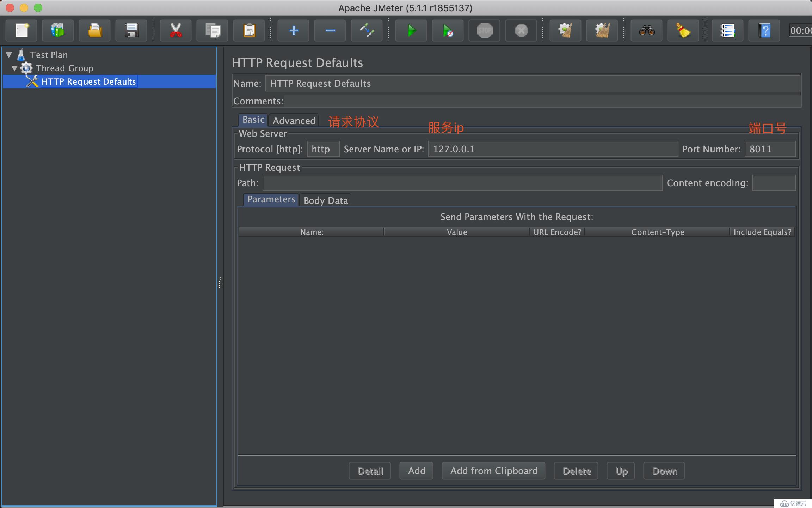Click the Save test plan icon

pyautogui.click(x=130, y=30)
